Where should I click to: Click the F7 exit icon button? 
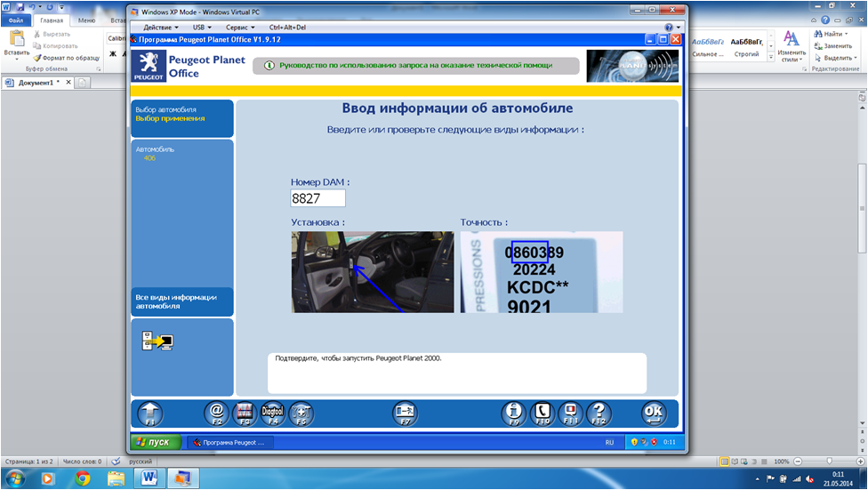click(405, 414)
